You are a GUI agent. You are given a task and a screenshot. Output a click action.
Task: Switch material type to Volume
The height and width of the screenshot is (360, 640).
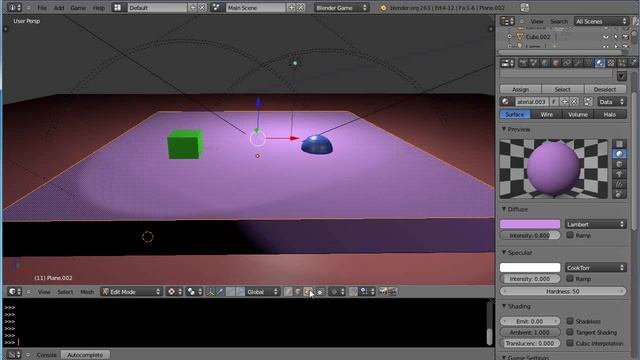(x=578, y=115)
